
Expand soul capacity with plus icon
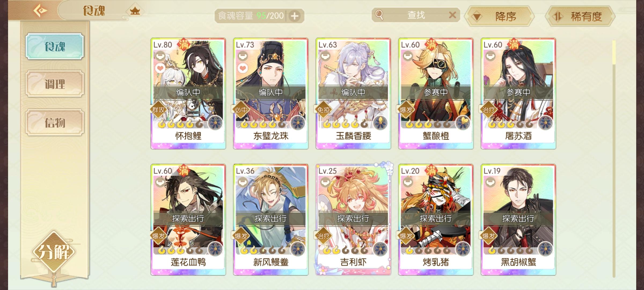point(295,16)
